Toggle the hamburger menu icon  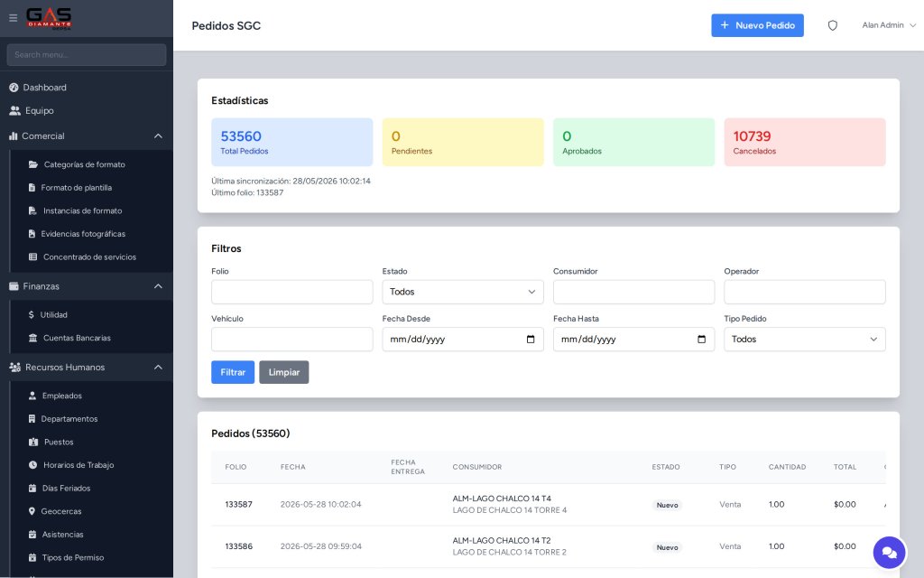pos(13,18)
